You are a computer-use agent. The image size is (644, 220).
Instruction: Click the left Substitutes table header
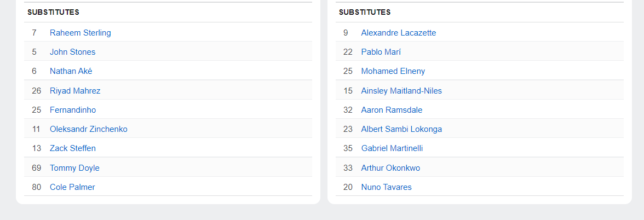click(x=53, y=12)
